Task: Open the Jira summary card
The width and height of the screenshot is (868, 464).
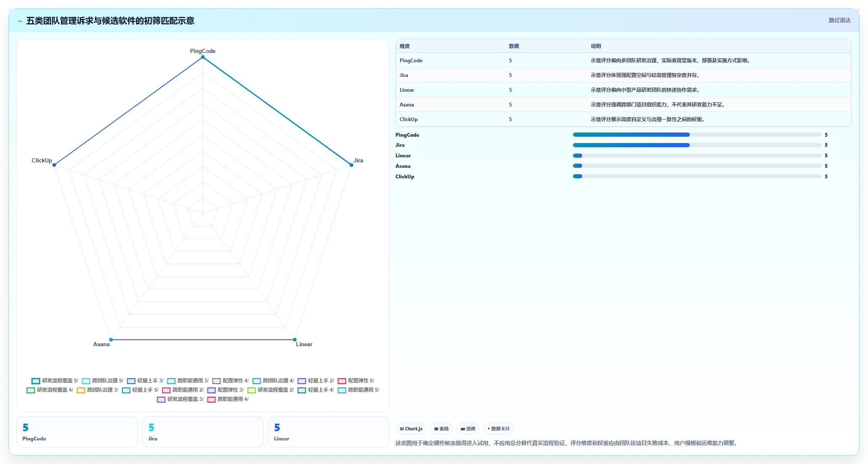Action: point(203,432)
